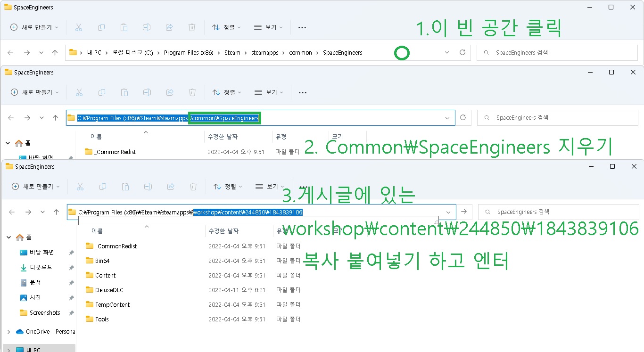Click Delete trash icon in top Explorer window
The width and height of the screenshot is (644, 352).
(x=192, y=27)
